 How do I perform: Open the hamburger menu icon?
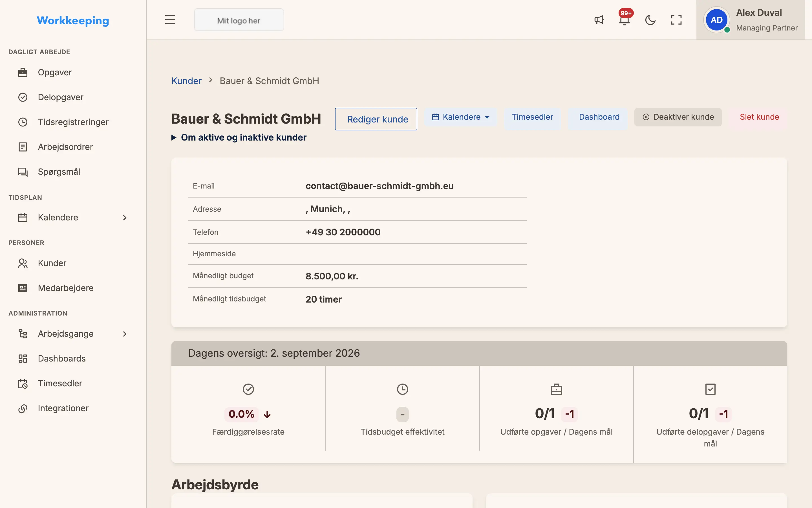pos(170,20)
